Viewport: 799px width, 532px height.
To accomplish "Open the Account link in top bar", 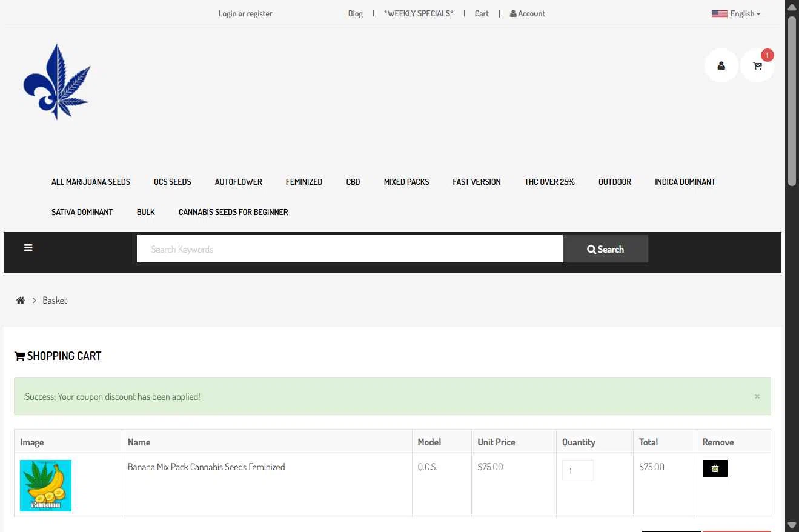I will pos(528,13).
